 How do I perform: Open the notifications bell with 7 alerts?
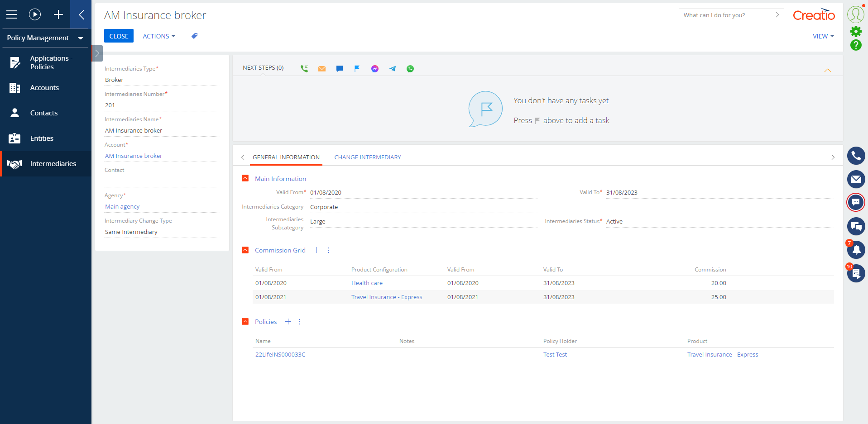click(x=856, y=250)
